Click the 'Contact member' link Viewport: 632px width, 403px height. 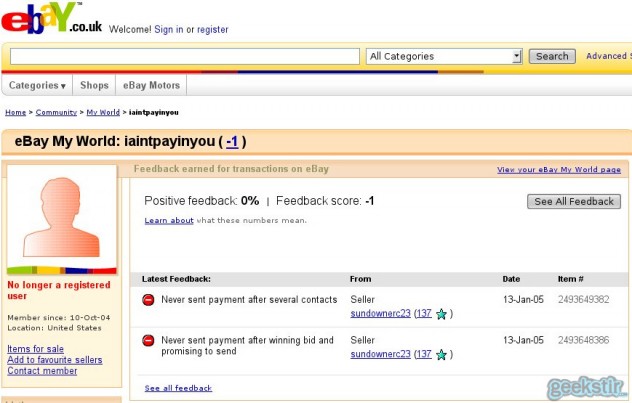[42, 371]
